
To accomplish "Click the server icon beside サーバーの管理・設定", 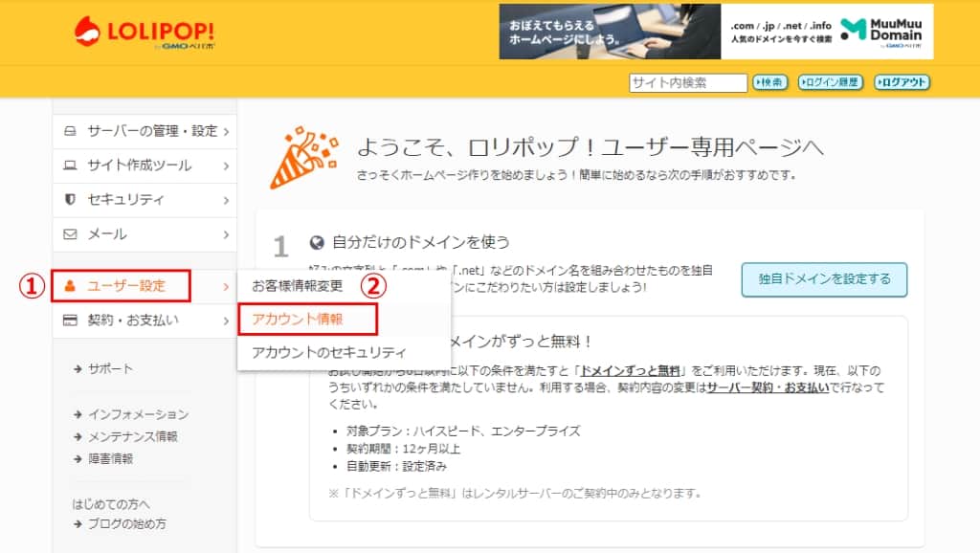I will coord(70,131).
